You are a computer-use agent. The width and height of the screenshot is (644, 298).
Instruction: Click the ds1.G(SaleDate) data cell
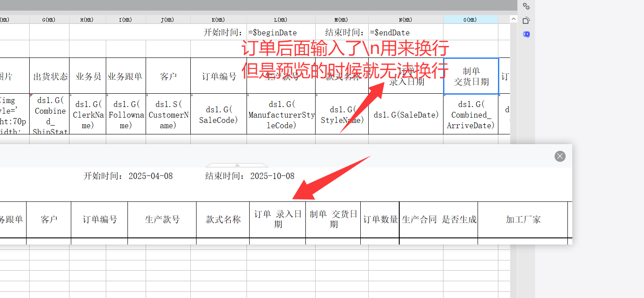[x=406, y=115]
